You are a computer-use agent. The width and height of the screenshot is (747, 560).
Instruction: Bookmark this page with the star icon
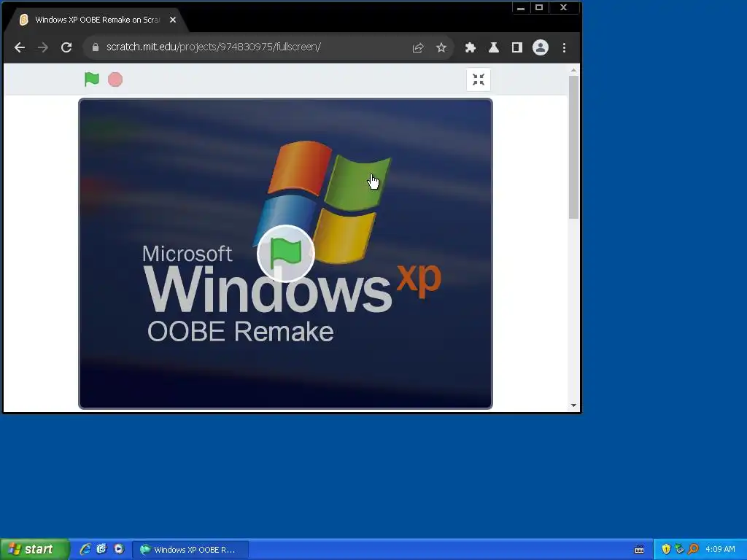click(441, 47)
